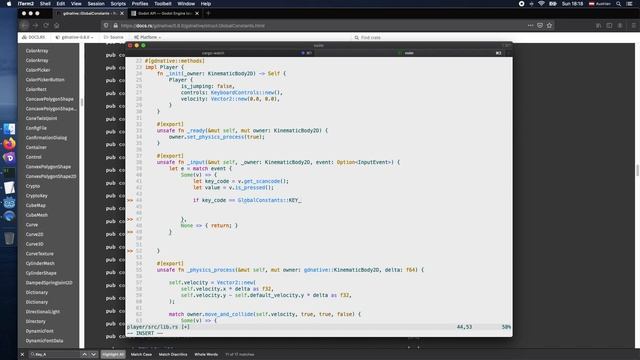
Task: Reload the docs.rs page
Action: coord(46,25)
